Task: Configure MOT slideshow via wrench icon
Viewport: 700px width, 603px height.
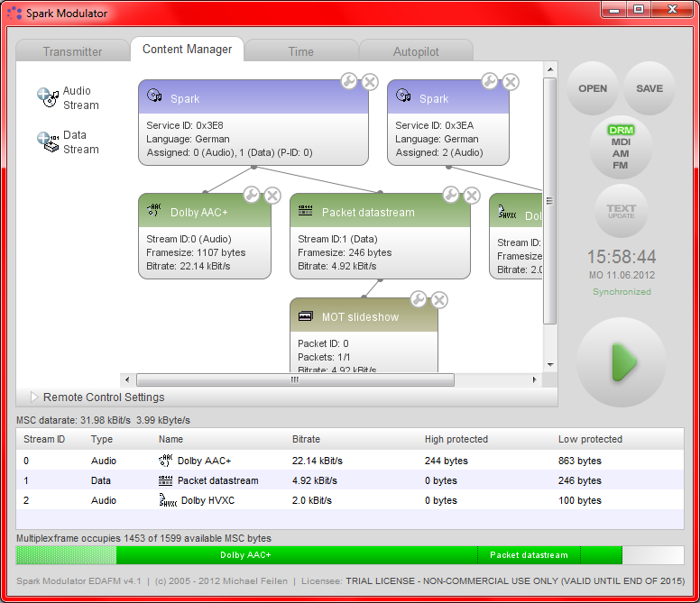Action: [419, 299]
